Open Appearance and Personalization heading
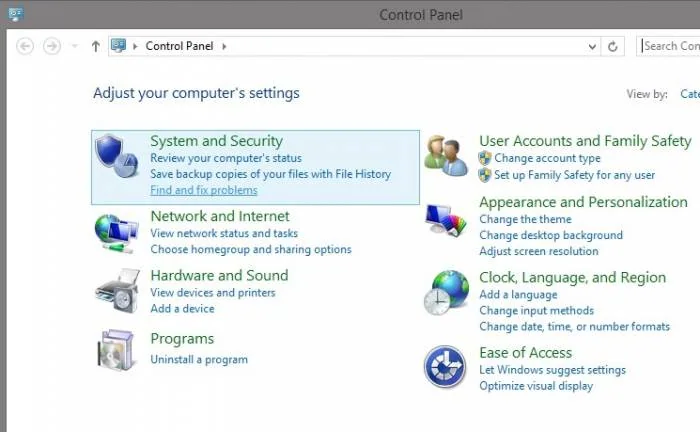This screenshot has width=700, height=432. tap(583, 202)
